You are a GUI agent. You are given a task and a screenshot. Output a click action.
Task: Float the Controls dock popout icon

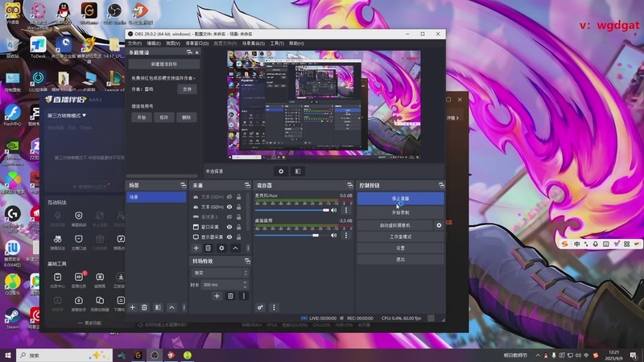[x=441, y=186]
